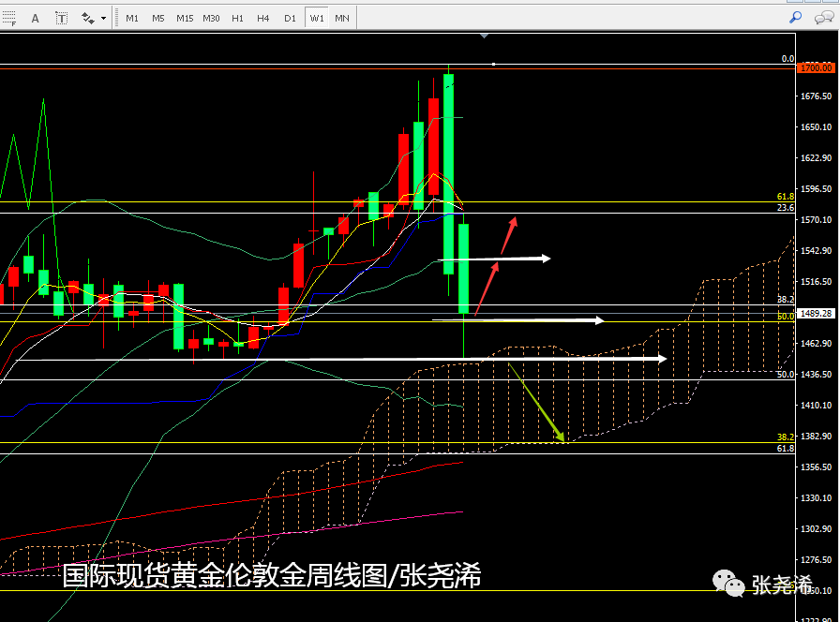The image size is (840, 622).
Task: Choose the D1 daily timeframe
Action: (290, 18)
